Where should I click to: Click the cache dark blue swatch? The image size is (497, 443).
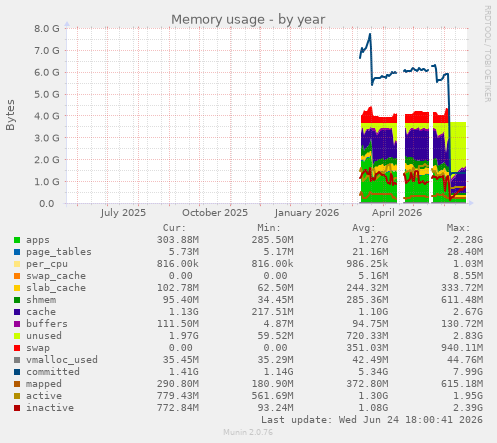point(17,312)
